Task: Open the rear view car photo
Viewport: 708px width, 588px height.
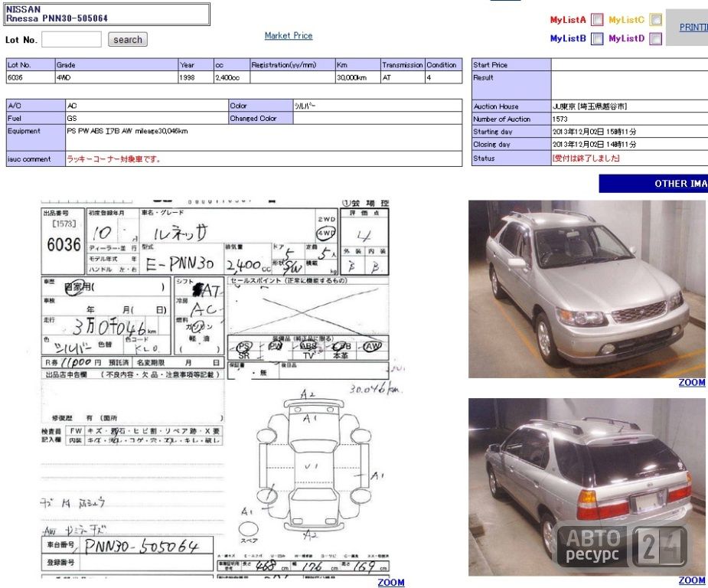Action: [587, 487]
